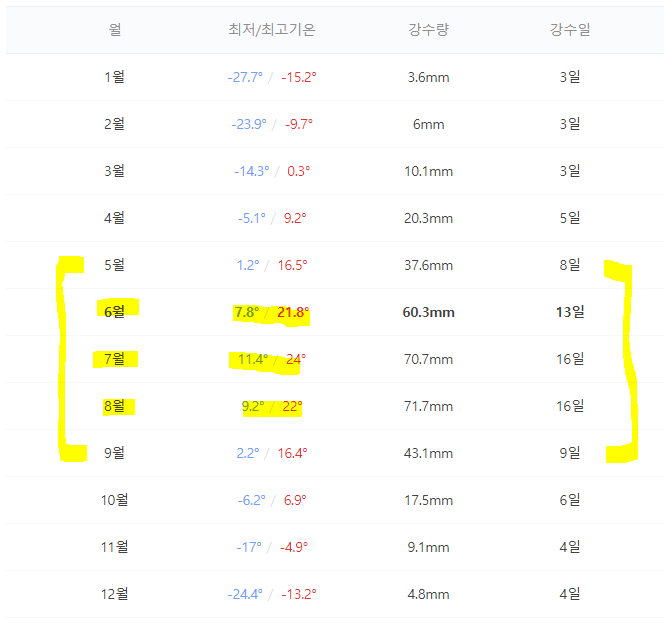Viewport: 672px width, 625px height.
Task: Click the low temperature 7.8°
Action: [x=247, y=312]
